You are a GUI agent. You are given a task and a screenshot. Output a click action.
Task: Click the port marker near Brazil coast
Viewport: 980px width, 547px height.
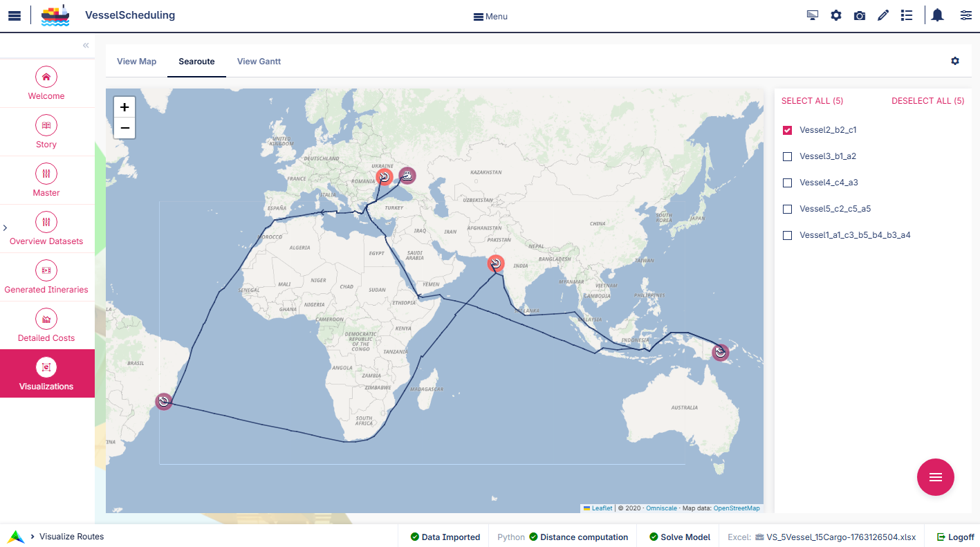point(164,402)
